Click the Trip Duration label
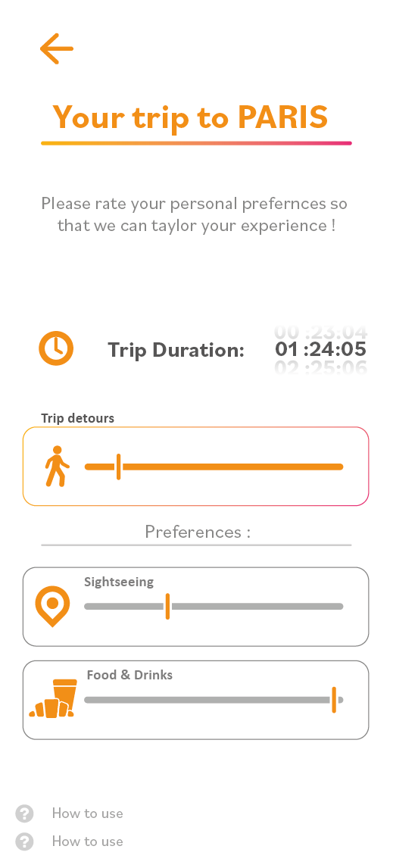This screenshot has height=868, width=393. 176,350
